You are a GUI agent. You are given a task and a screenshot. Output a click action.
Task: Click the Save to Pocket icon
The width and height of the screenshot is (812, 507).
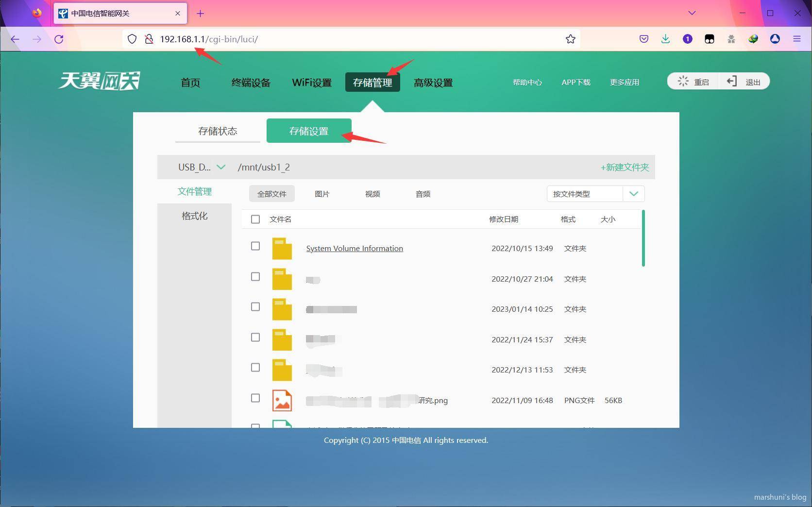point(643,39)
